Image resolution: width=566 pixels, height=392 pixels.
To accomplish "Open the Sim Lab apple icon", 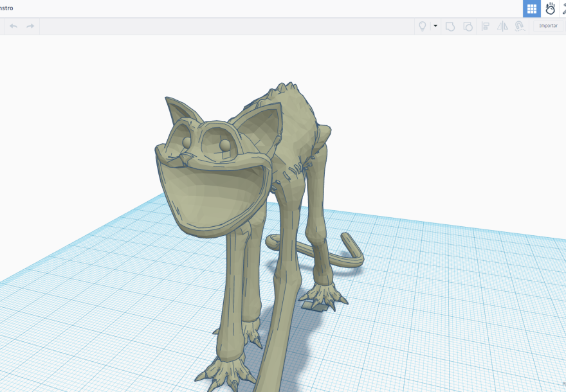I will 550,8.
